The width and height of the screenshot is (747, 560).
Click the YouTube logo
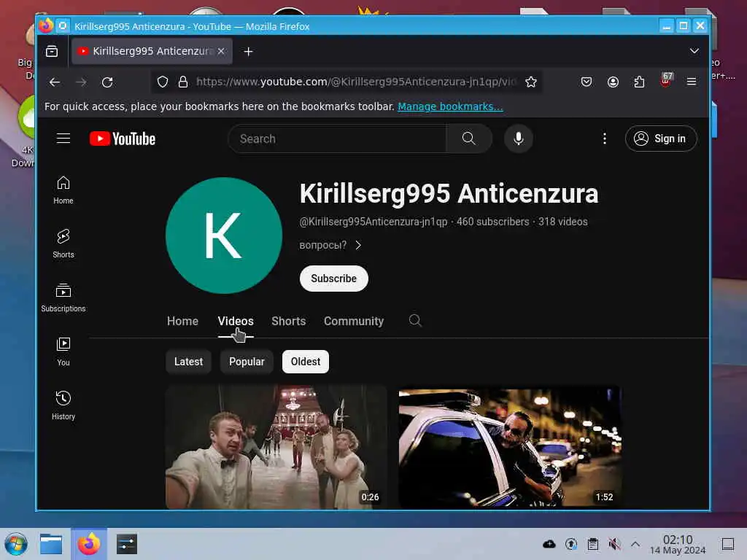pos(123,139)
